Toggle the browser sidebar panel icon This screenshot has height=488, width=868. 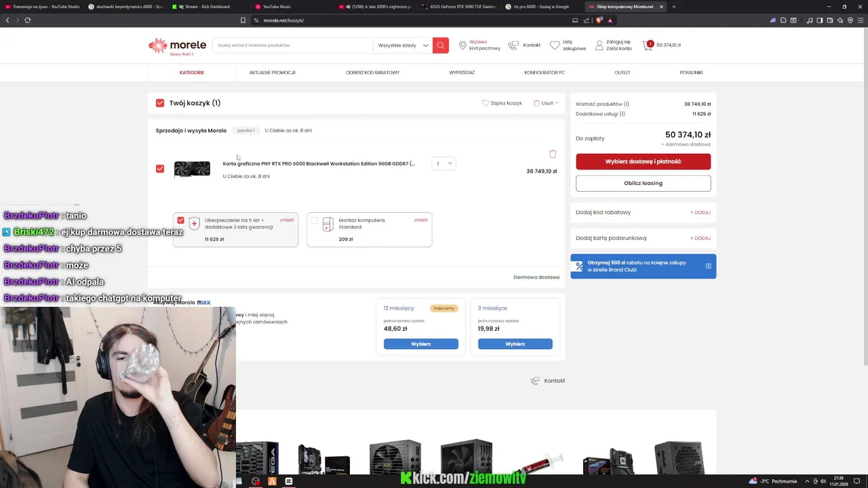click(x=820, y=20)
